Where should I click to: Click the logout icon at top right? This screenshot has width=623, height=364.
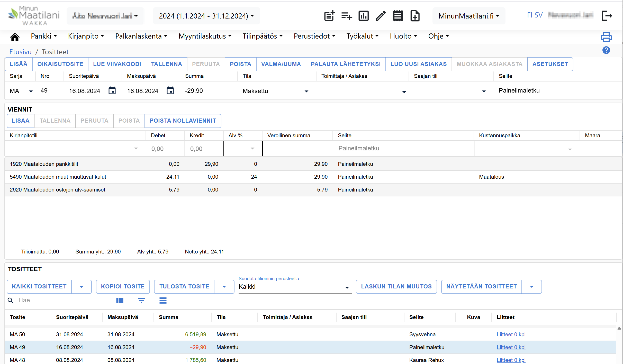607,16
